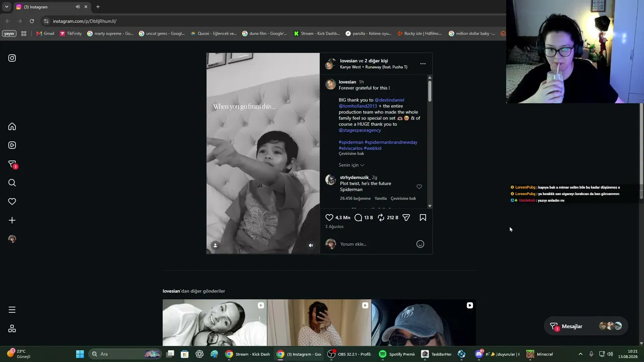Switch to the OBS 32.2.1 taskbar window
The height and width of the screenshot is (362, 644).
[x=350, y=354]
